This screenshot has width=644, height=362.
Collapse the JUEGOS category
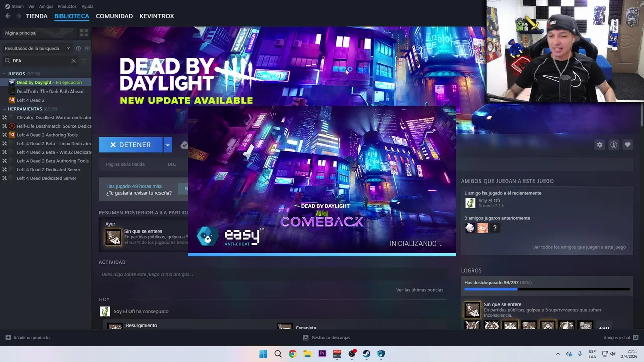pyautogui.click(x=5, y=74)
